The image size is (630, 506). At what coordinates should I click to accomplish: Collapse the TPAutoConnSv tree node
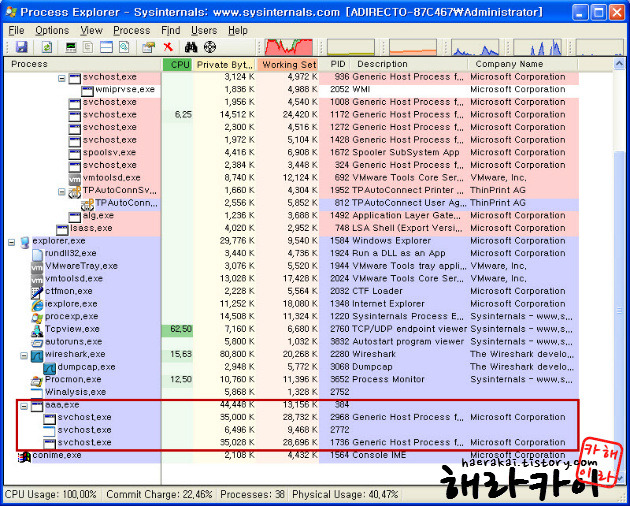[x=61, y=191]
